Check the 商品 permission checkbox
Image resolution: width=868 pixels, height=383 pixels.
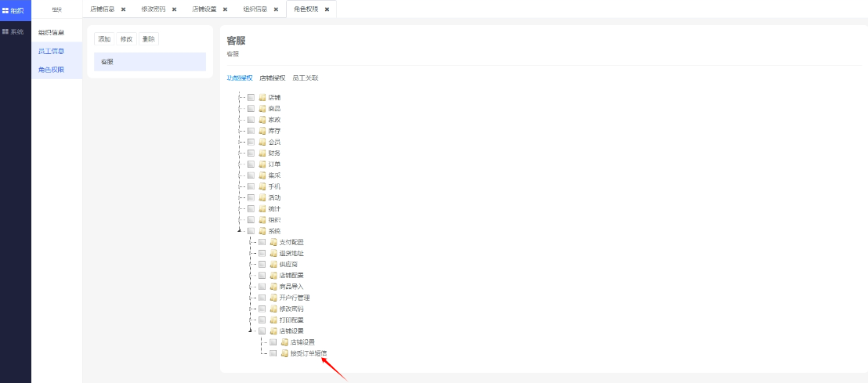tap(251, 109)
